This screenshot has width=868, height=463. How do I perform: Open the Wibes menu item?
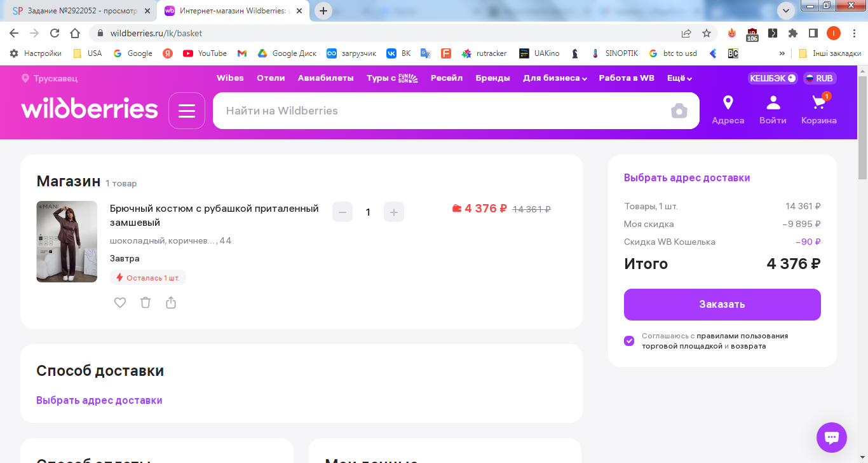click(x=230, y=78)
